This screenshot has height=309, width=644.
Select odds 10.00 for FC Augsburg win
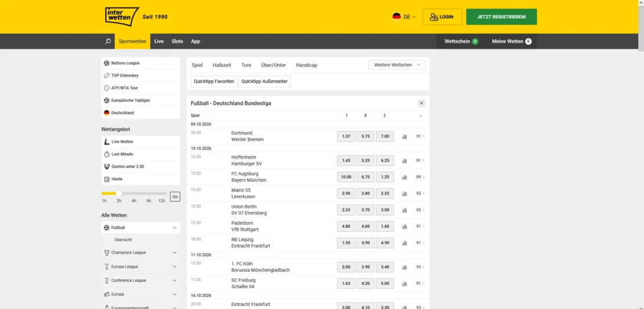point(346,177)
